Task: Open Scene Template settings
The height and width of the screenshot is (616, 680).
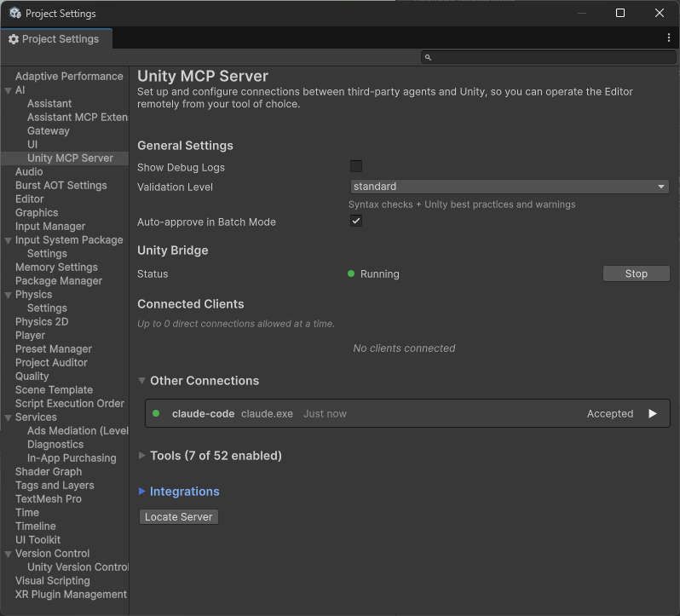Action: (54, 390)
